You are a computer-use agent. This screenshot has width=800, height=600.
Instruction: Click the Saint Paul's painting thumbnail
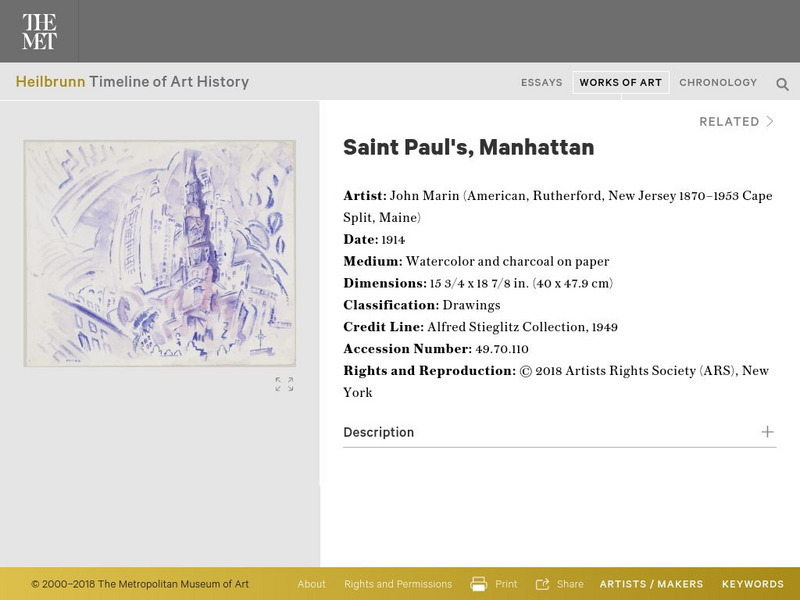[x=160, y=254]
